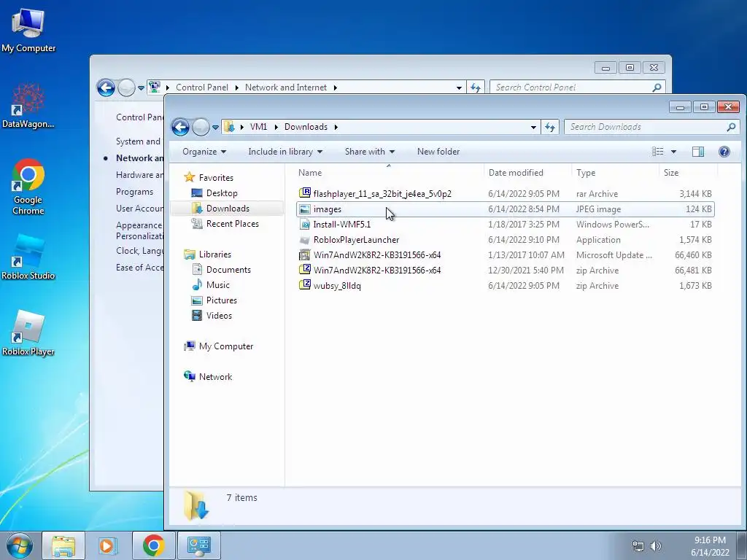Open the Roblox Studio desktop shortcut

[x=28, y=257]
